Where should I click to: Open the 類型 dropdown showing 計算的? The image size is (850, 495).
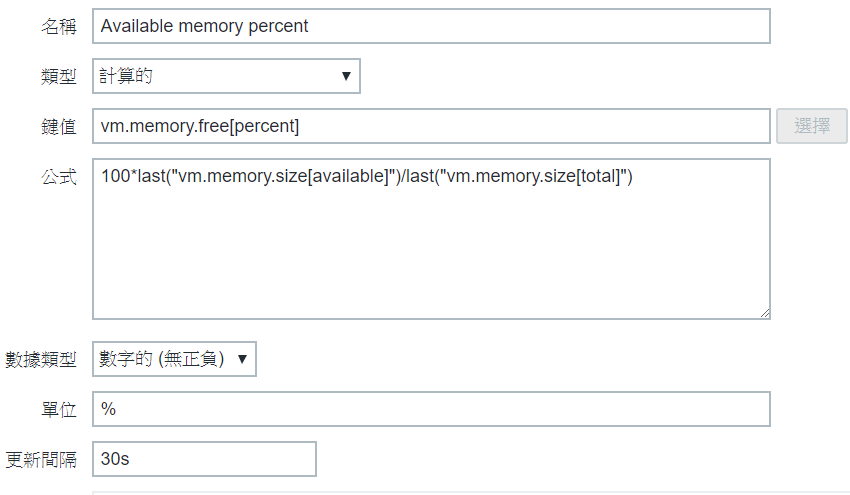click(x=226, y=76)
